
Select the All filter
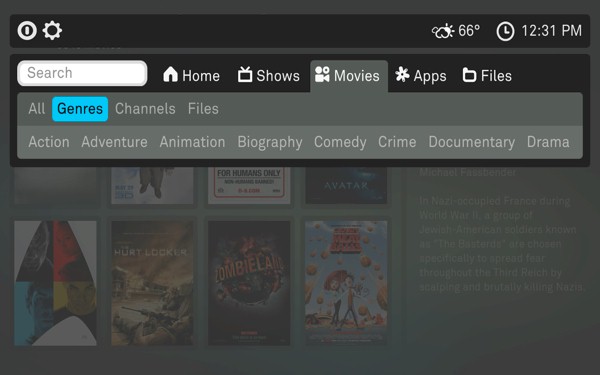pyautogui.click(x=37, y=109)
